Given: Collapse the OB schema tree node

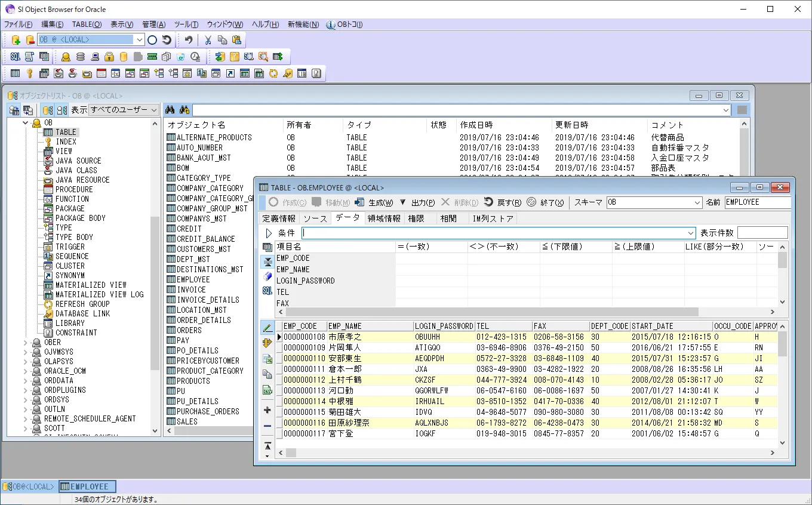Looking at the screenshot, I should pyautogui.click(x=26, y=122).
